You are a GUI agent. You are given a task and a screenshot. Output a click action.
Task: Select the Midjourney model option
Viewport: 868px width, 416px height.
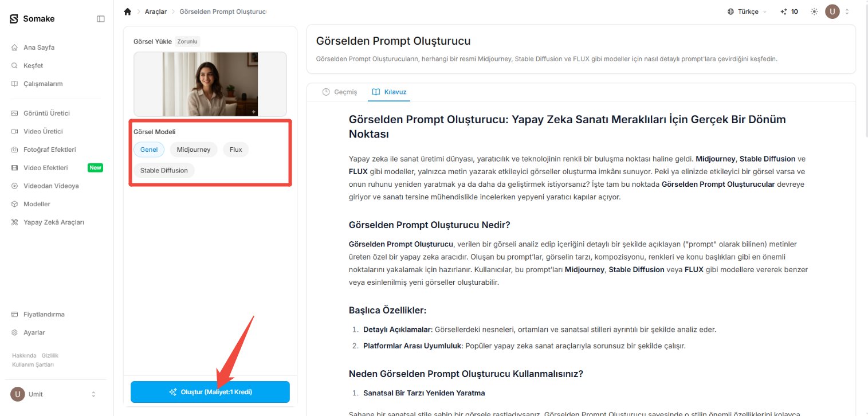pyautogui.click(x=194, y=150)
